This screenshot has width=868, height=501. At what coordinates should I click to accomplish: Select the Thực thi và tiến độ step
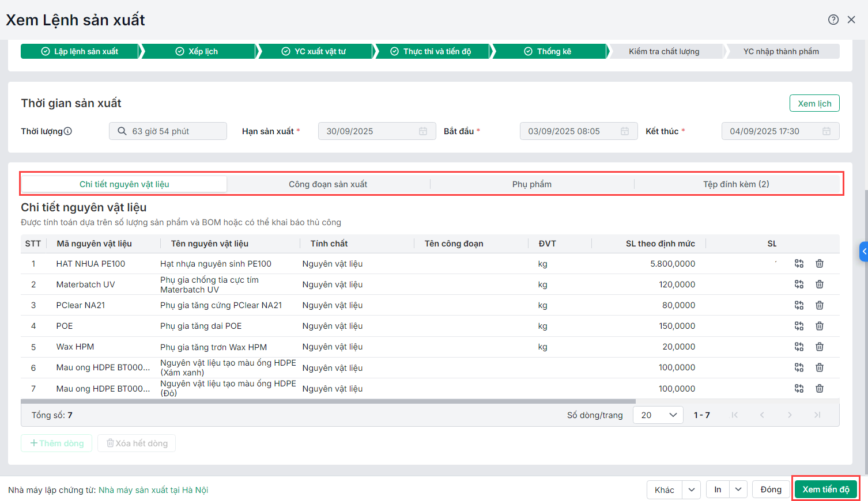(431, 51)
